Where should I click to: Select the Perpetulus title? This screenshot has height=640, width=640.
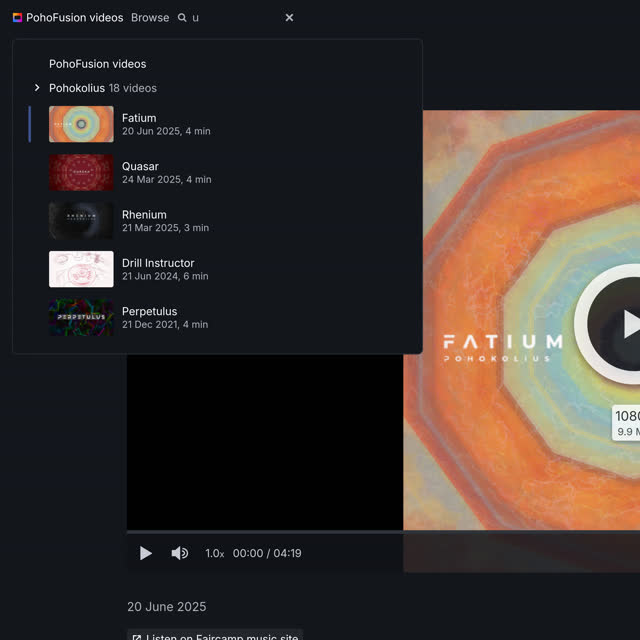click(x=149, y=311)
